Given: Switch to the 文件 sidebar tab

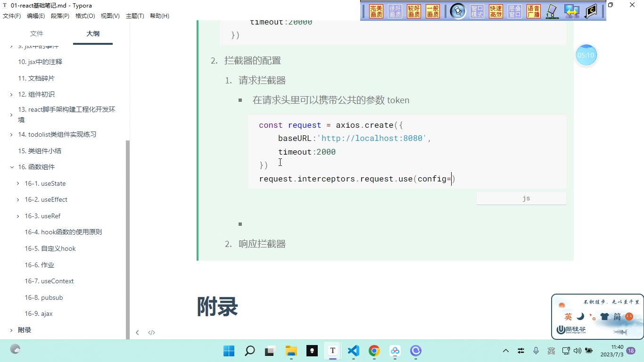Looking at the screenshot, I should [36, 33].
